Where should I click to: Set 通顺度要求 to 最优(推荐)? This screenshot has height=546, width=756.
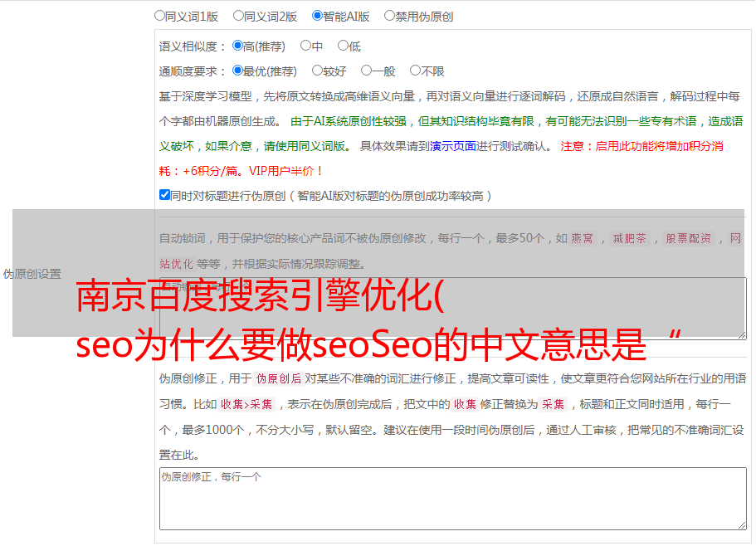(x=237, y=71)
